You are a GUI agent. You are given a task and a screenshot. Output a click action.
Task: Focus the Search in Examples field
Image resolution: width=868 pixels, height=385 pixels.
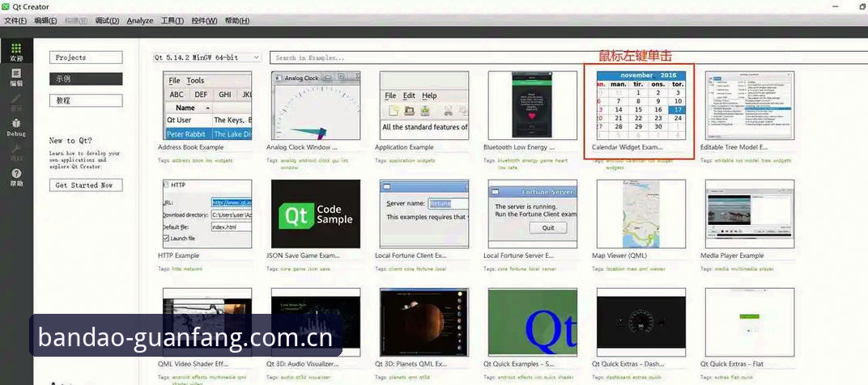coord(568,57)
